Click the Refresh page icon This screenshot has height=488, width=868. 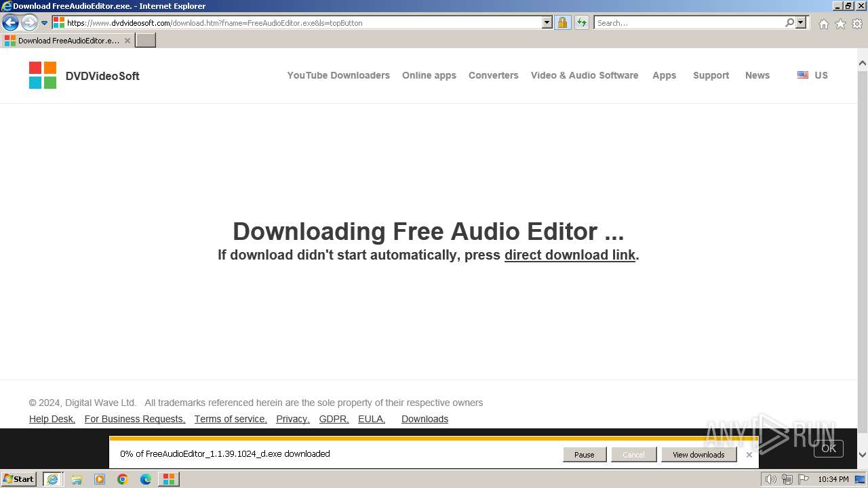pyautogui.click(x=582, y=23)
